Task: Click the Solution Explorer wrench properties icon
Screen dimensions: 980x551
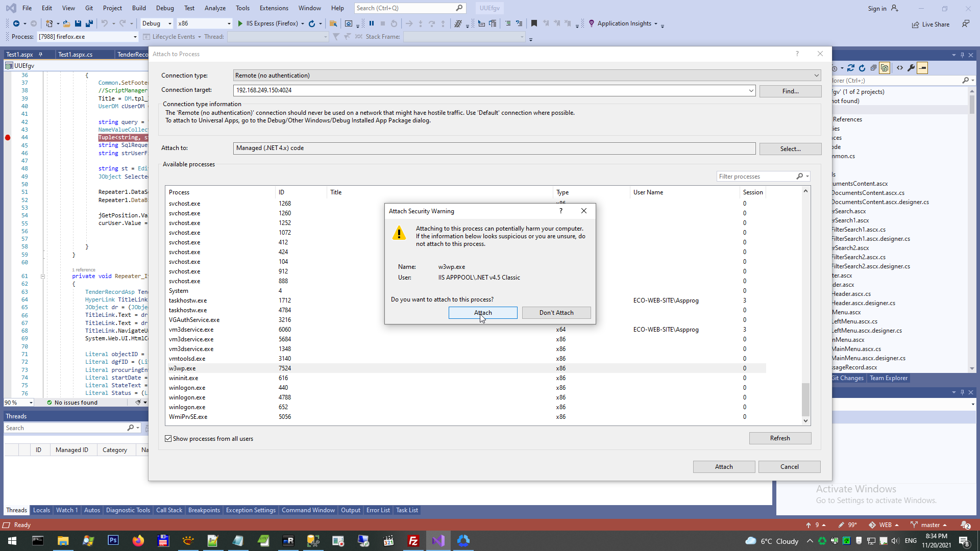Action: click(911, 68)
